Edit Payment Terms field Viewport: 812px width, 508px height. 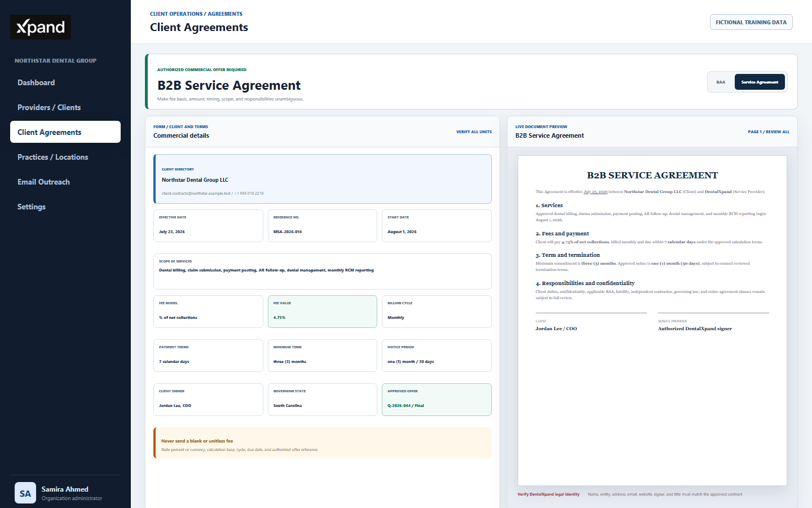(x=208, y=356)
